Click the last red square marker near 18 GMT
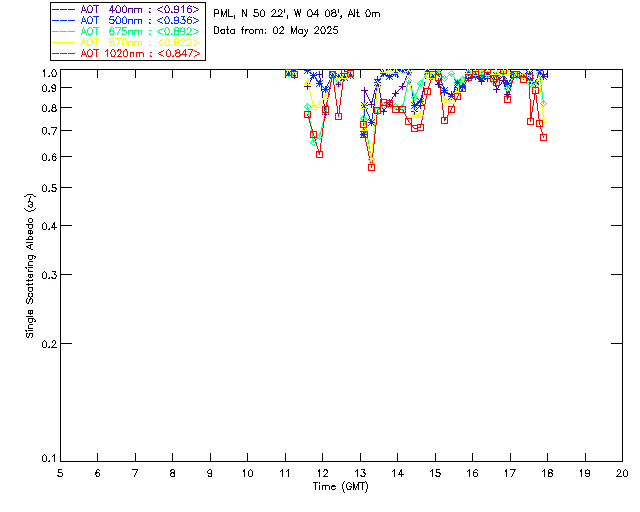Viewport: 640px width, 512px height. click(x=543, y=137)
